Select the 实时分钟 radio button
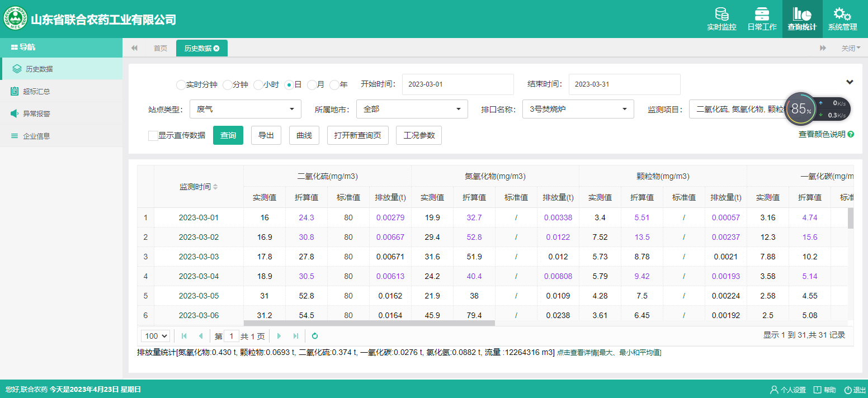The height and width of the screenshot is (398, 868). coord(181,85)
